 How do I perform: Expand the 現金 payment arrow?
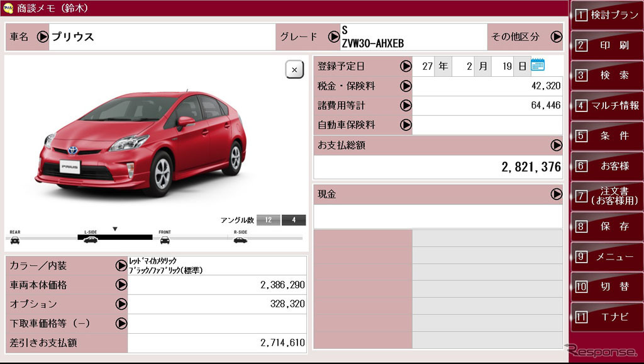pos(556,194)
